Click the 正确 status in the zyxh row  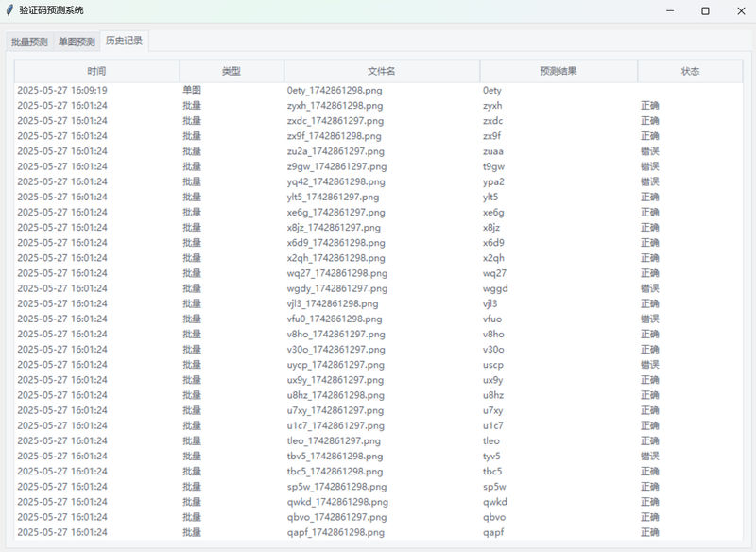click(x=650, y=106)
